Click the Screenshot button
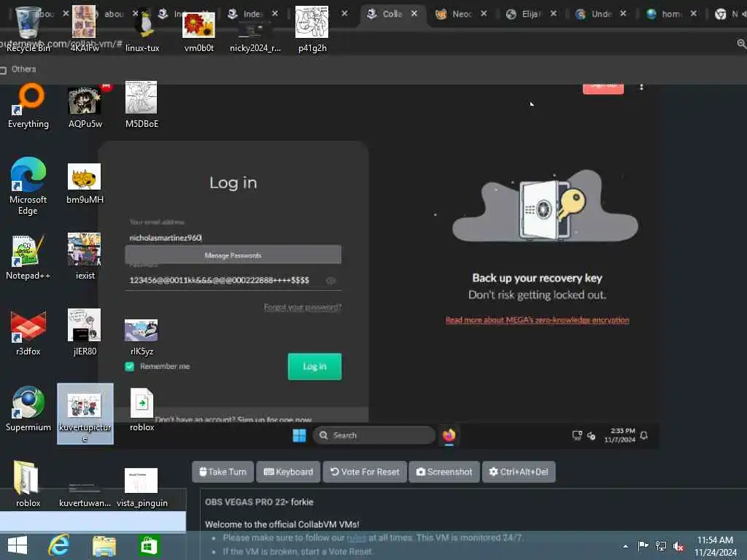The width and height of the screenshot is (747, 560). (444, 472)
